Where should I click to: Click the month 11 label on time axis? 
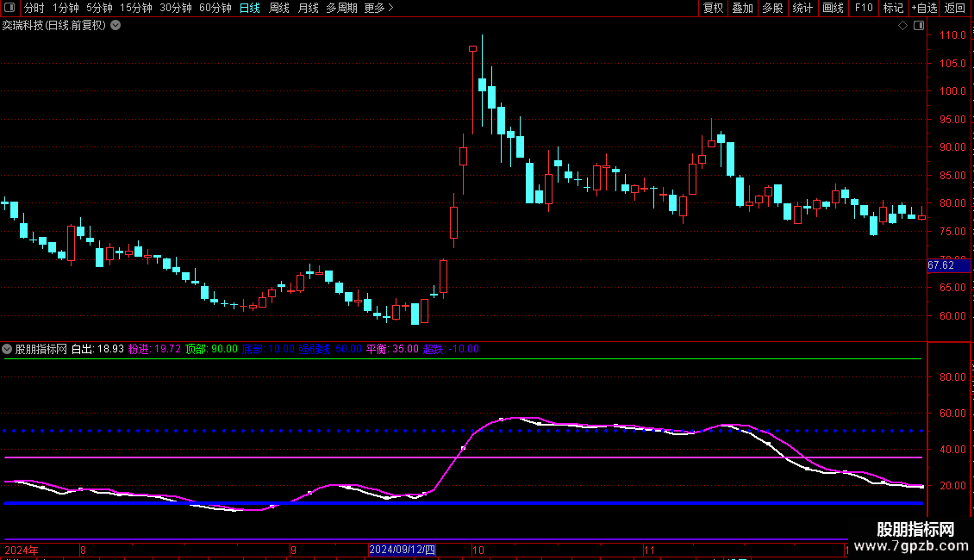[649, 550]
